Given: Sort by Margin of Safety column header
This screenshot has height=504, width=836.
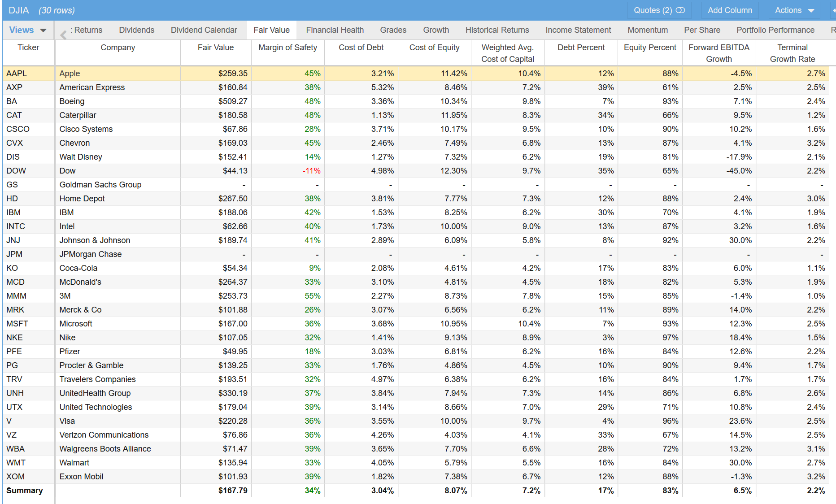Looking at the screenshot, I should (x=287, y=48).
